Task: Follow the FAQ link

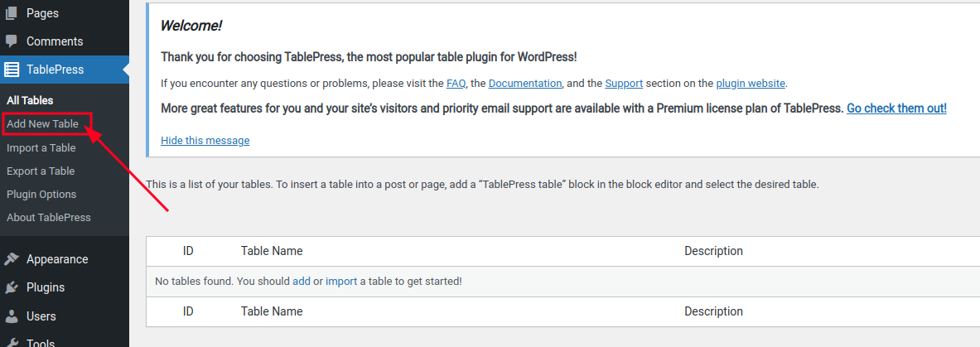Action: coord(455,83)
